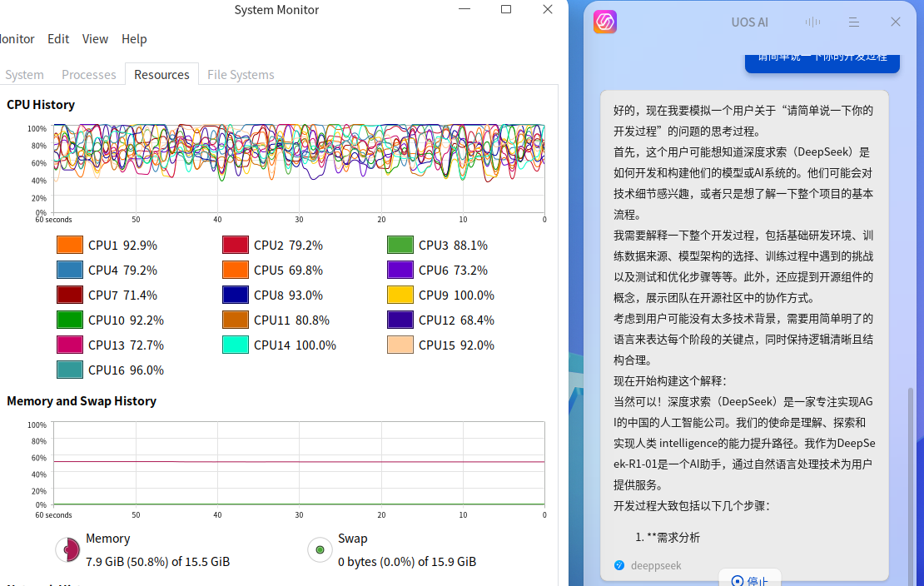Select the CPU13 color swatch
This screenshot has width=924, height=586.
[70, 345]
